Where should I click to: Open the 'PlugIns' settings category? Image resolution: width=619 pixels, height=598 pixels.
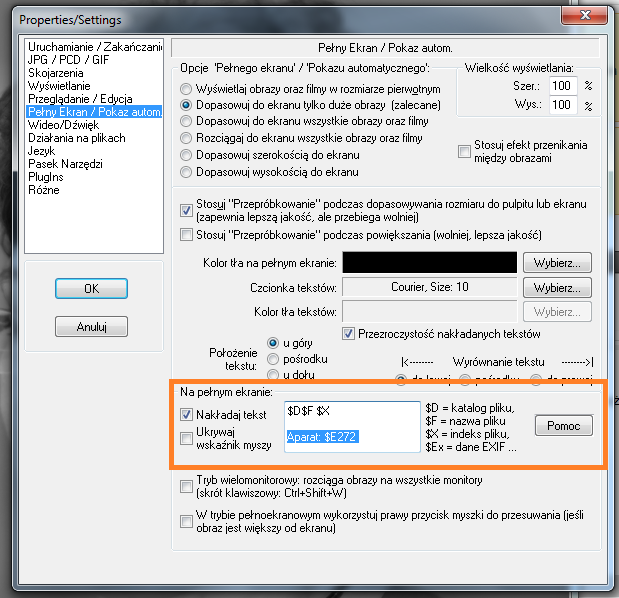pyautogui.click(x=49, y=176)
